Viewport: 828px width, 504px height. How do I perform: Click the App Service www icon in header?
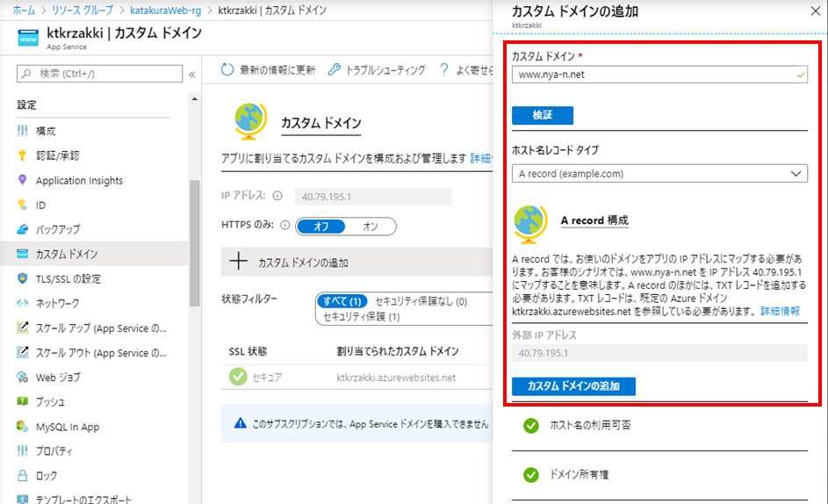[28, 39]
